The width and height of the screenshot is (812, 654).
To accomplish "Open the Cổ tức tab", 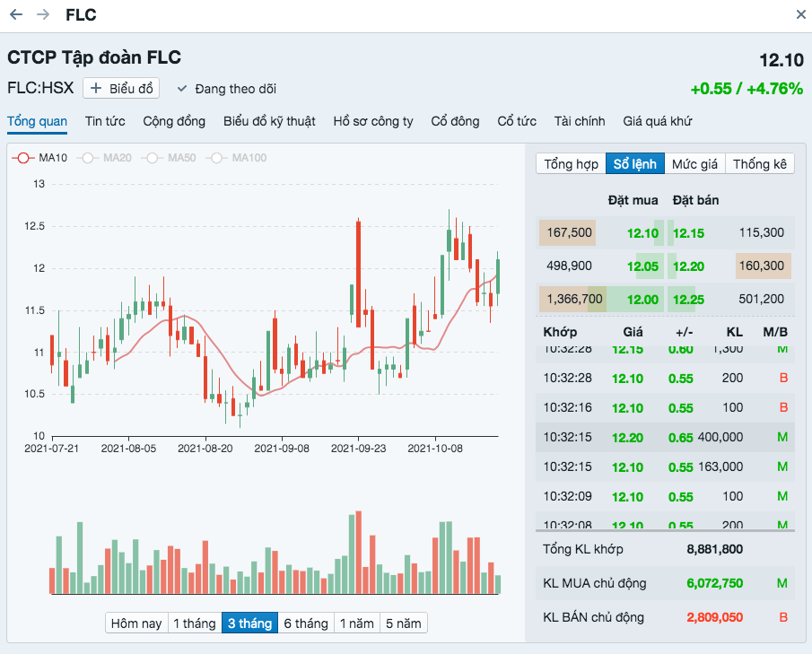I will [517, 121].
